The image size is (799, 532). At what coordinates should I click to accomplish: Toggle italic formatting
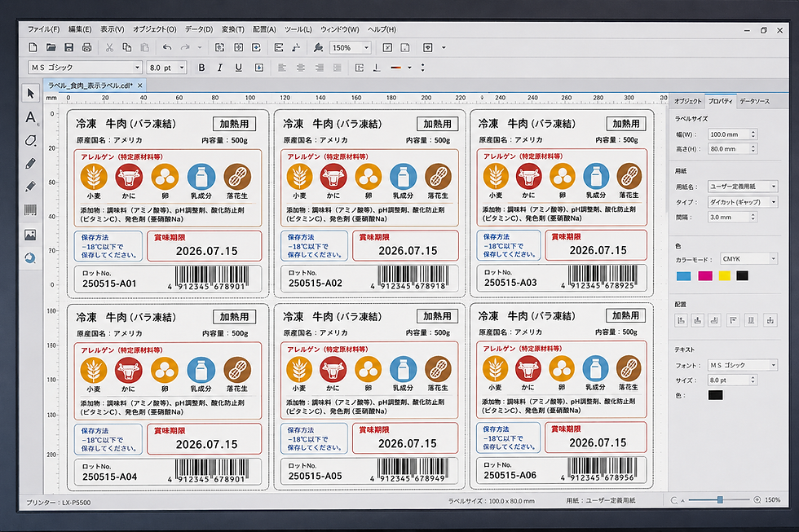[x=219, y=67]
